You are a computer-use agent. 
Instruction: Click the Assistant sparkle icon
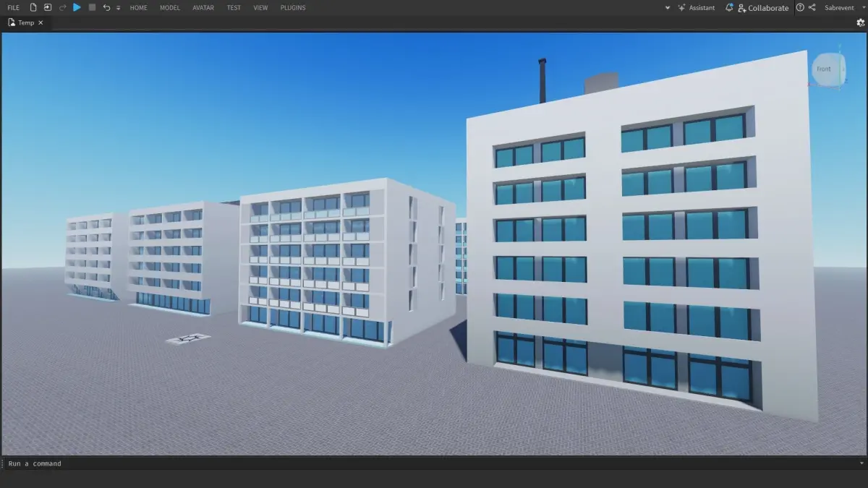pos(681,8)
